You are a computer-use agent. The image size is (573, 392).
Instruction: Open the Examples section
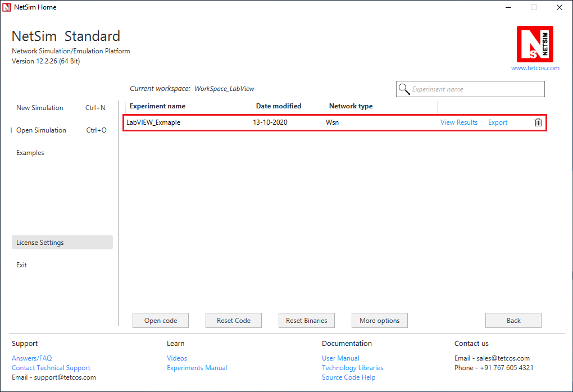tap(30, 152)
